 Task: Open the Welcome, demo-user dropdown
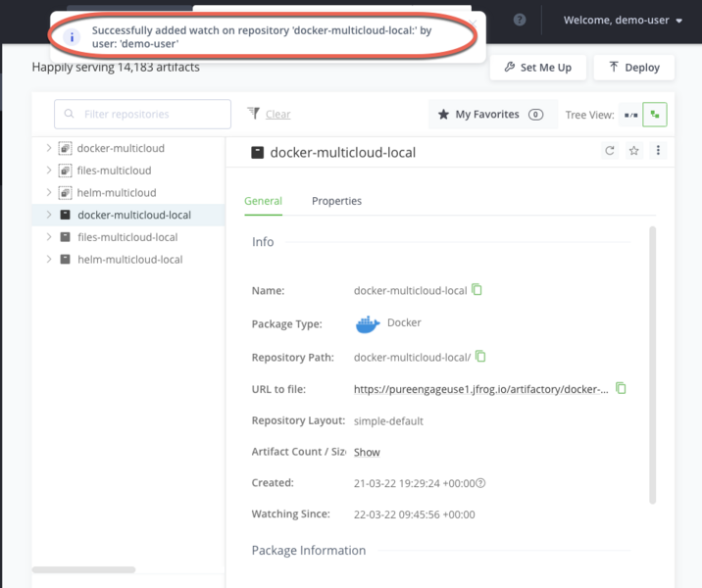(x=623, y=21)
